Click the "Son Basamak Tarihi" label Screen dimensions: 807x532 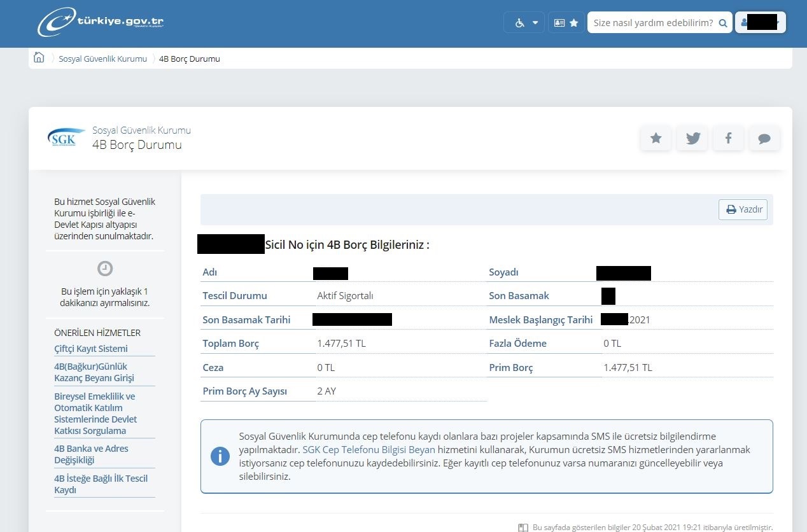point(246,320)
